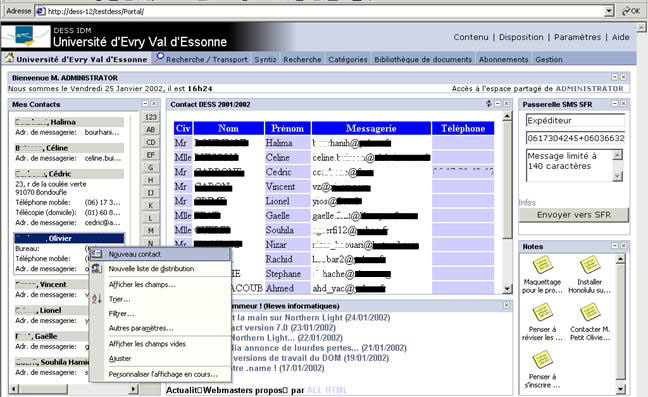The width and height of the screenshot is (648, 397).
Task: Open the Contacter M. Petit Olivier note
Action: (590, 322)
